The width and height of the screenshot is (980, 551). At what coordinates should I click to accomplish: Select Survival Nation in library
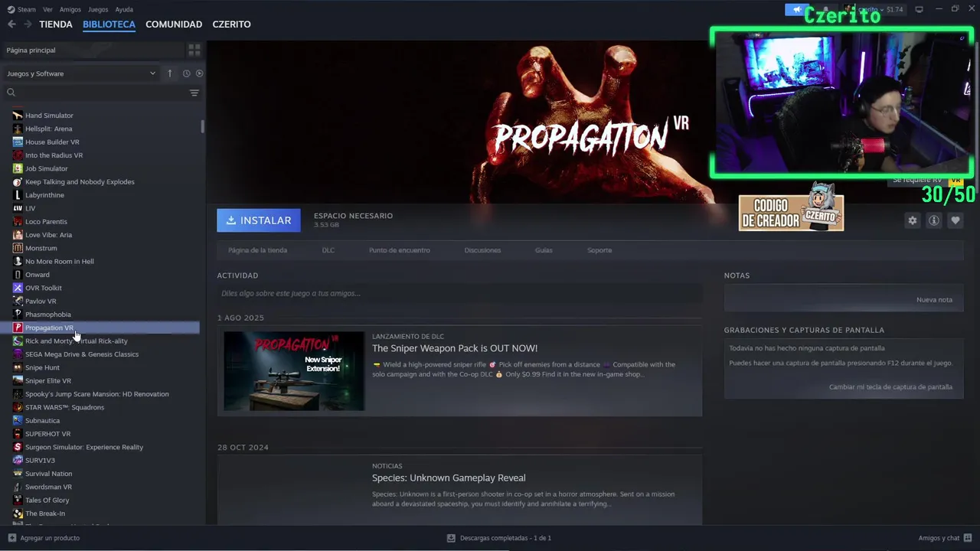tap(48, 474)
